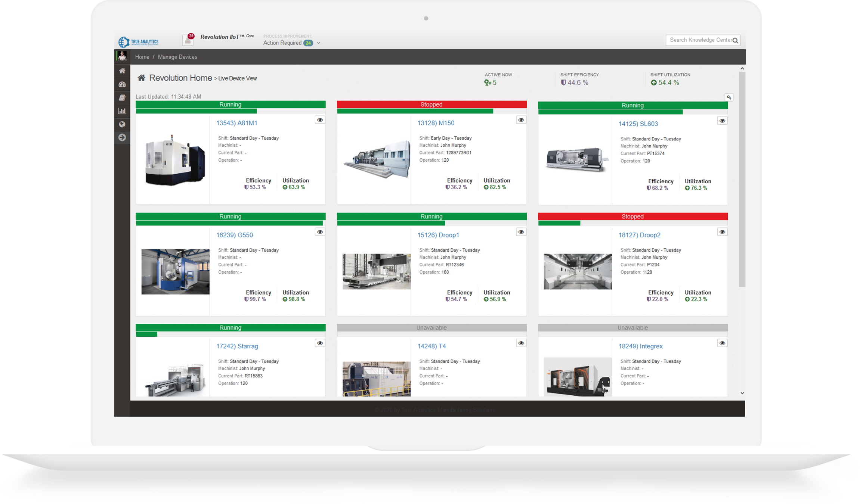Open the bar chart reports icon

(122, 111)
